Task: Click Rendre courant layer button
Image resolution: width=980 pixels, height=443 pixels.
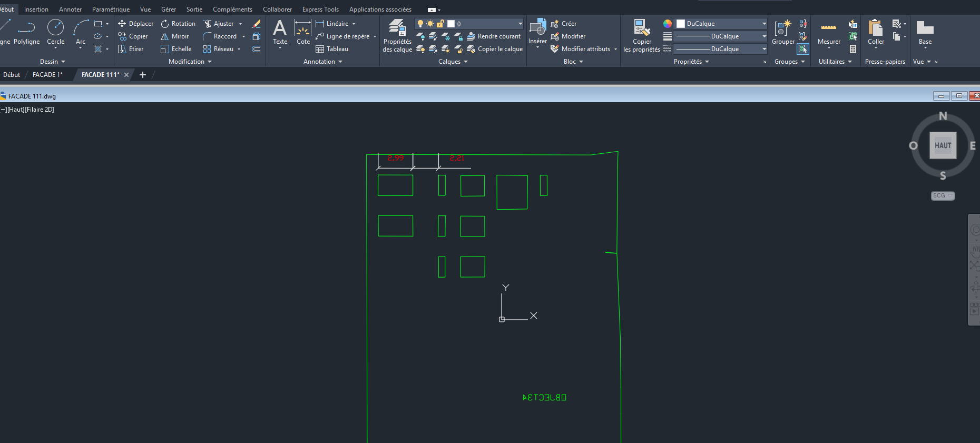Action: (x=494, y=36)
